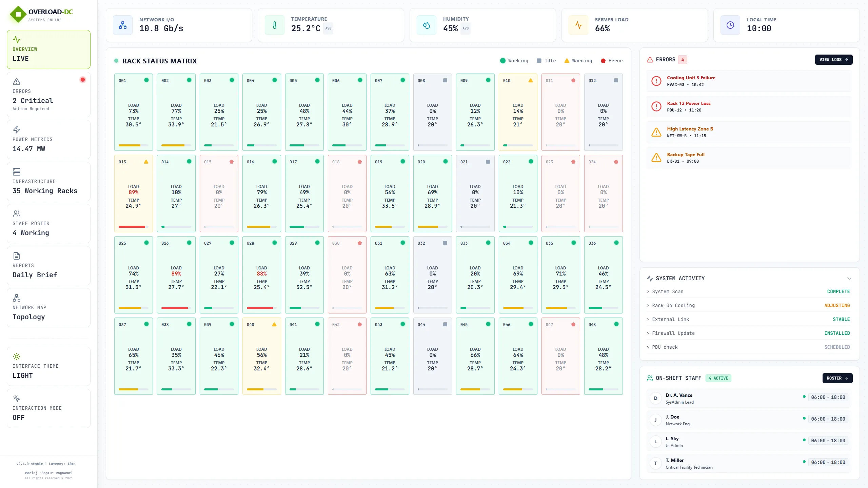
Task: Click the Humidity droplet icon
Action: coord(427,25)
